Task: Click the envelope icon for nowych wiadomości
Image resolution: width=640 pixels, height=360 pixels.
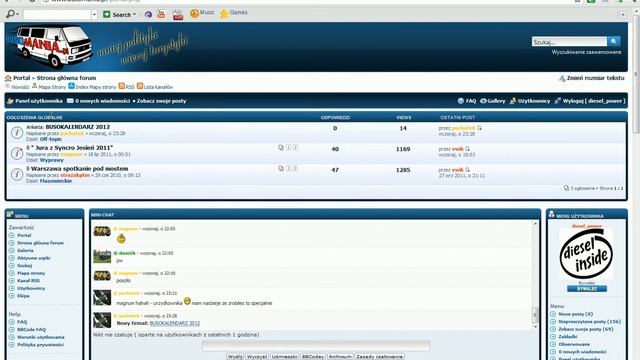Action: click(70, 100)
